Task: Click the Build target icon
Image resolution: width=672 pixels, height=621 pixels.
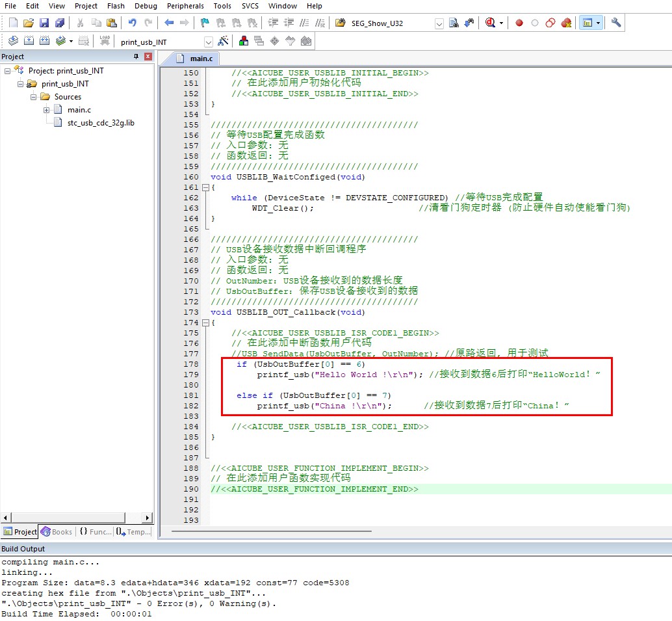Action: click(x=29, y=41)
